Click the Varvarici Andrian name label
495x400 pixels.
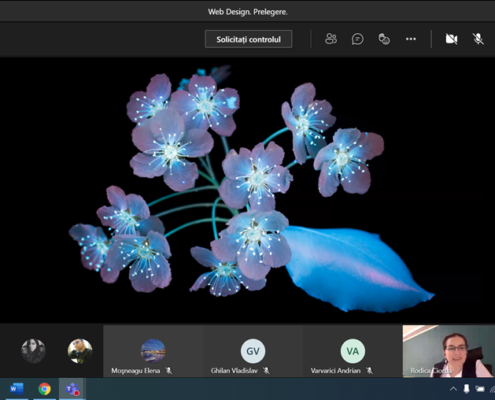335,370
